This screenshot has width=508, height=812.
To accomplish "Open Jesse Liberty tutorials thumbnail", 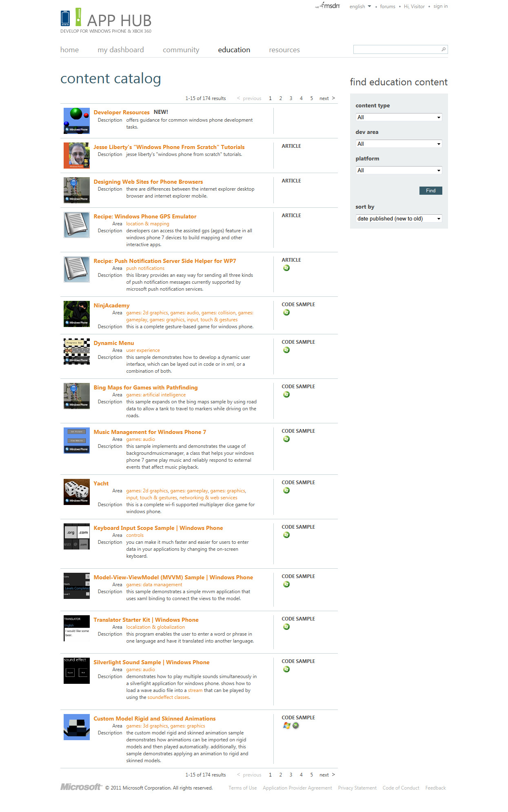I will (77, 156).
